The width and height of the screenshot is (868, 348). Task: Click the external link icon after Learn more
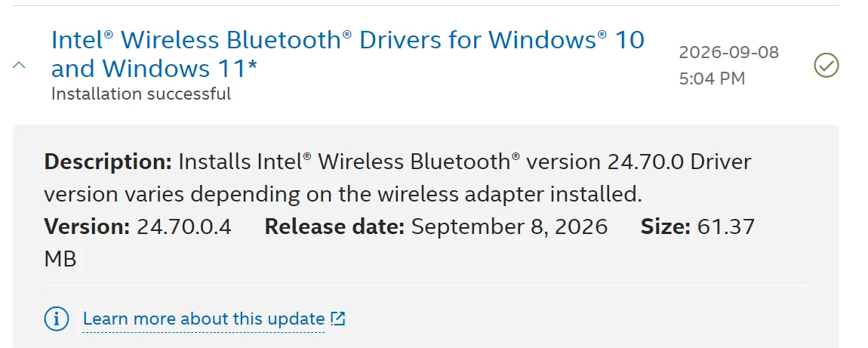[x=337, y=319]
